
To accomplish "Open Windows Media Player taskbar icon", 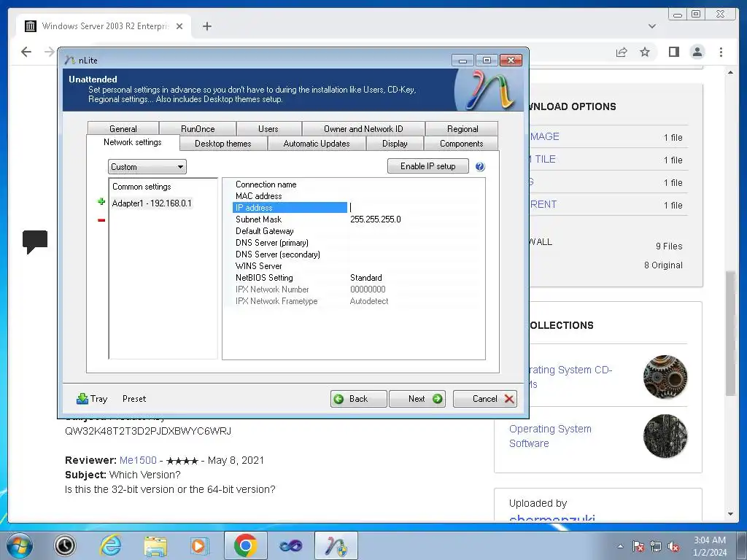I will tap(198, 545).
